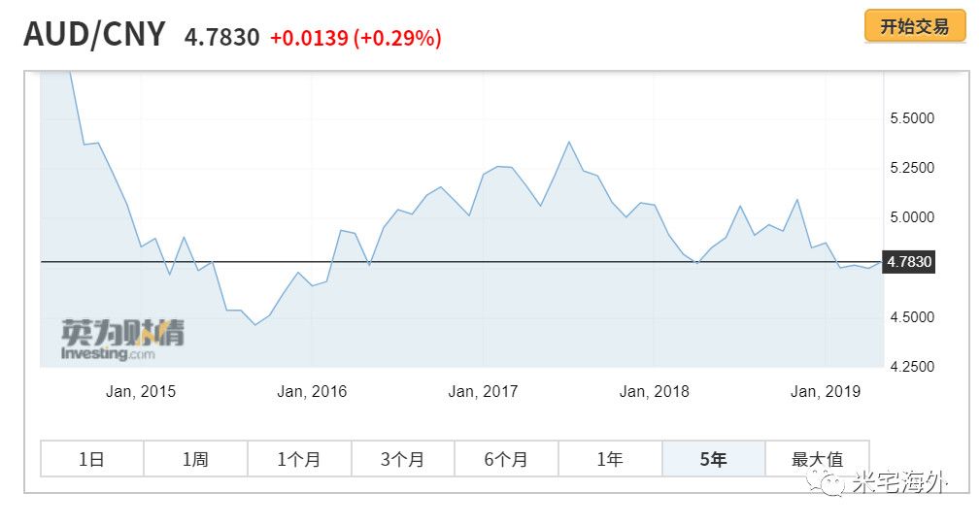Choose the 1年 period tab

610,459
